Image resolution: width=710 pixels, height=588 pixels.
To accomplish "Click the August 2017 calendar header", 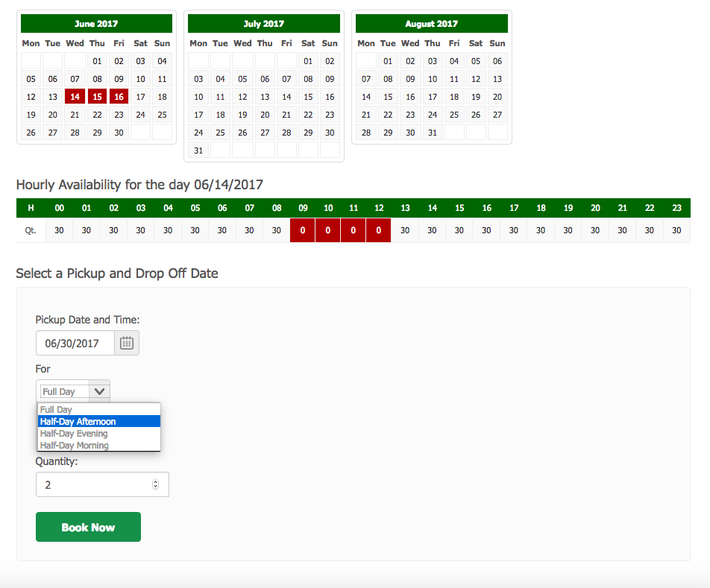I will coord(432,24).
